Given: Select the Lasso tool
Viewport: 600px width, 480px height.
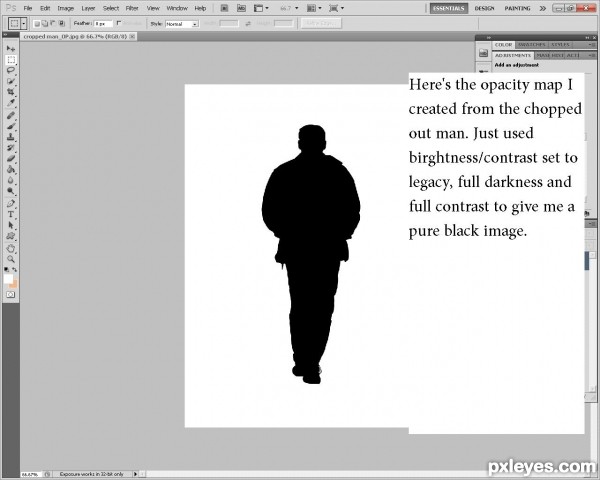Looking at the screenshot, I should pyautogui.click(x=11, y=70).
